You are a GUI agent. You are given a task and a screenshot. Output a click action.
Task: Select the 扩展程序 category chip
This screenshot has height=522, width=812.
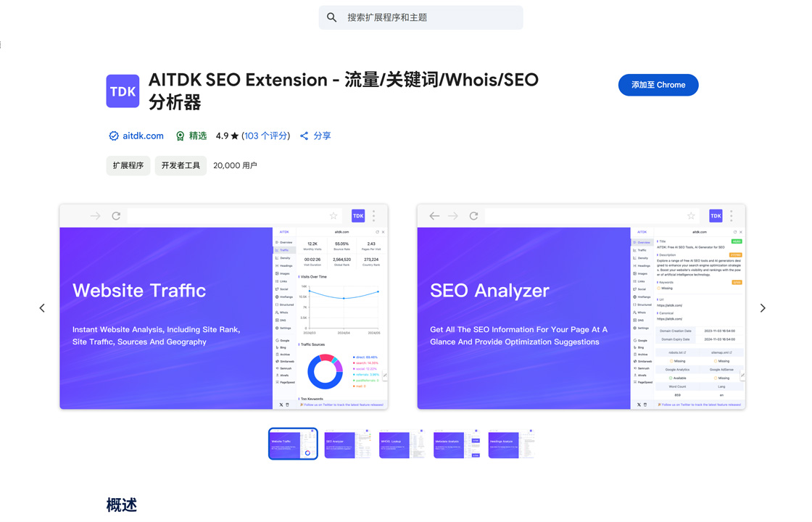click(x=128, y=166)
